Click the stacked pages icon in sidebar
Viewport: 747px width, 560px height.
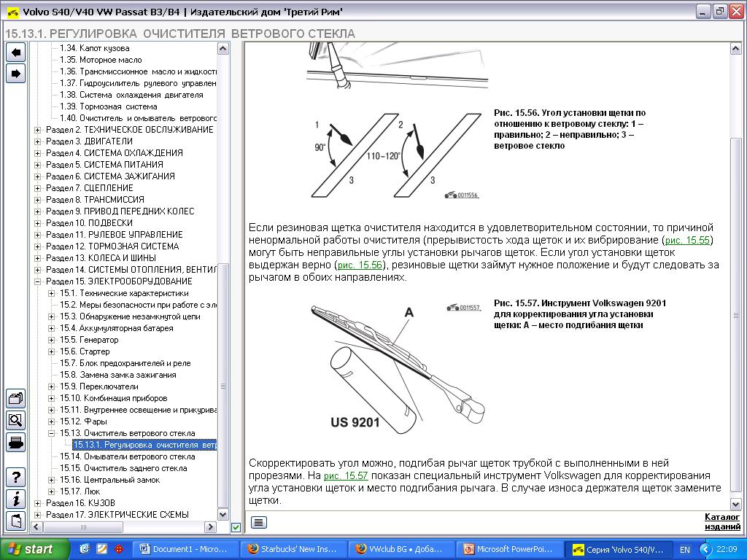point(15,398)
